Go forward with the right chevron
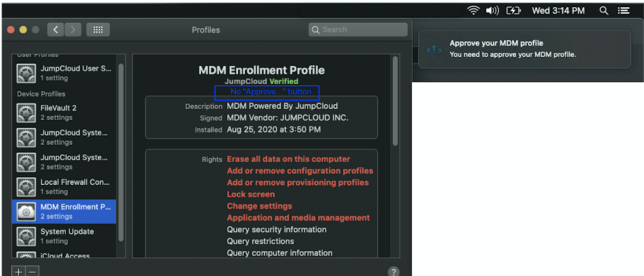644x276 pixels. click(74, 30)
